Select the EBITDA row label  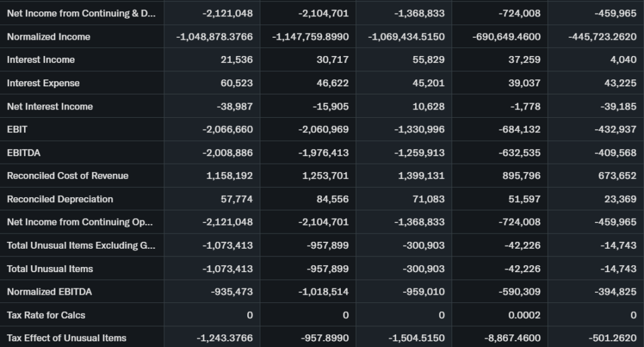click(24, 152)
